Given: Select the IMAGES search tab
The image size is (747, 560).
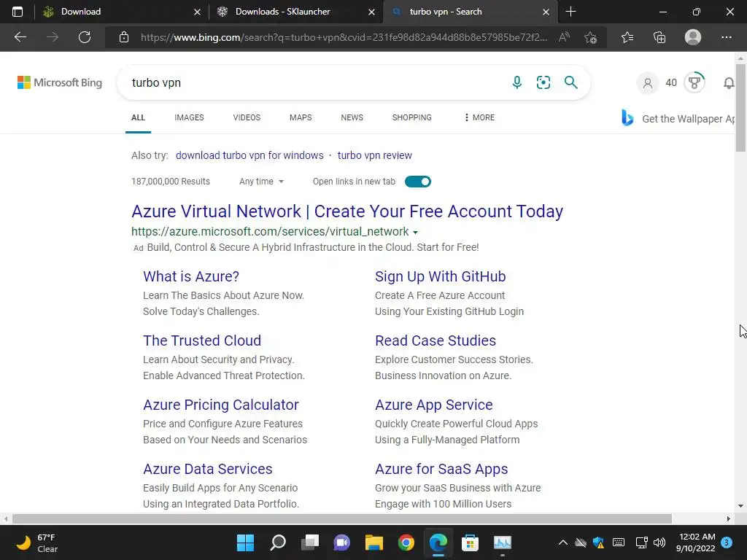Looking at the screenshot, I should tap(189, 117).
